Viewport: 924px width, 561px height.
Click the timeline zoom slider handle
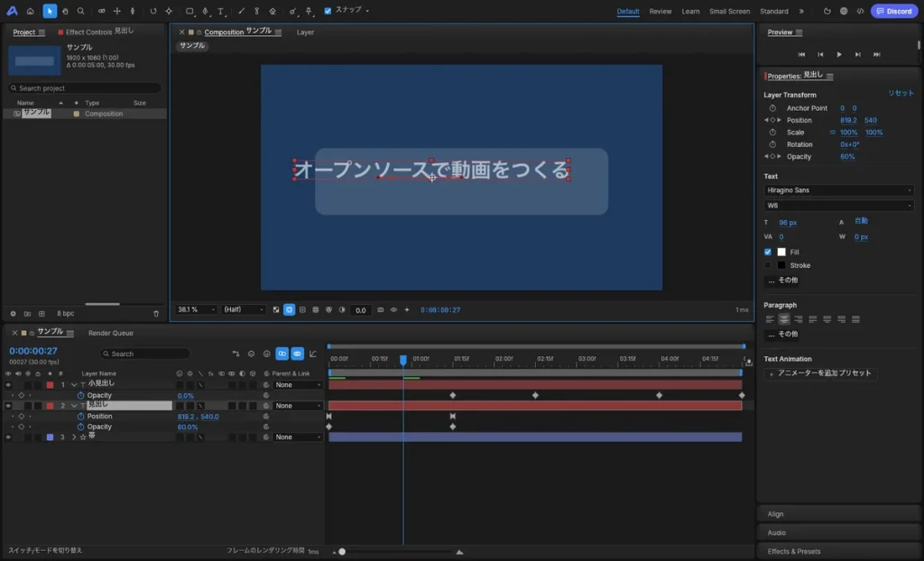(x=342, y=552)
